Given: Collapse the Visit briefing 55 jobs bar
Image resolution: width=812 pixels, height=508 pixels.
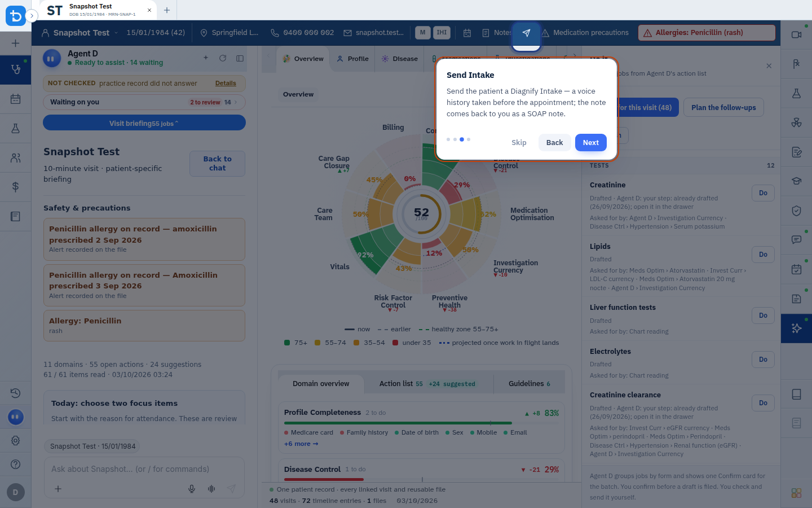Looking at the screenshot, I should pyautogui.click(x=144, y=122).
